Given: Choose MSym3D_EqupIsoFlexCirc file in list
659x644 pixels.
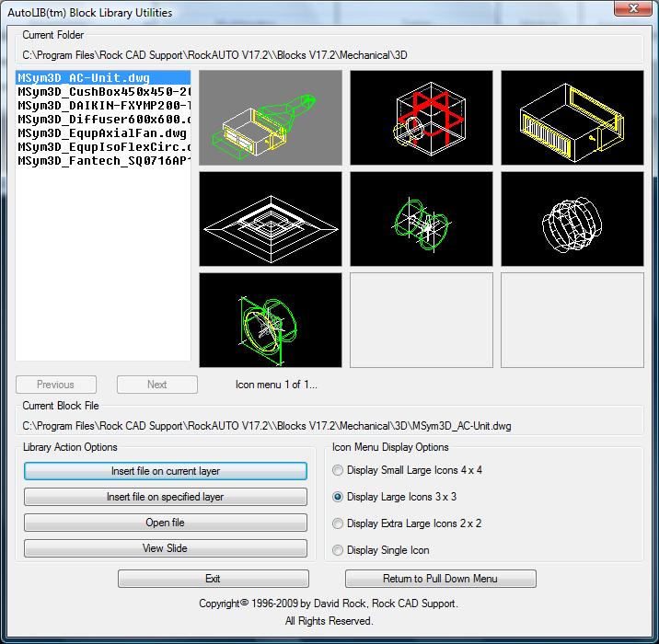Looking at the screenshot, I should point(103,147).
